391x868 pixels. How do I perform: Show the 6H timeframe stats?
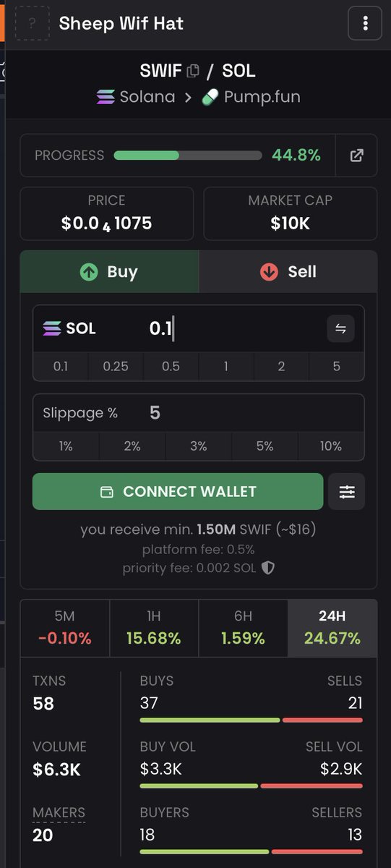[243, 628]
